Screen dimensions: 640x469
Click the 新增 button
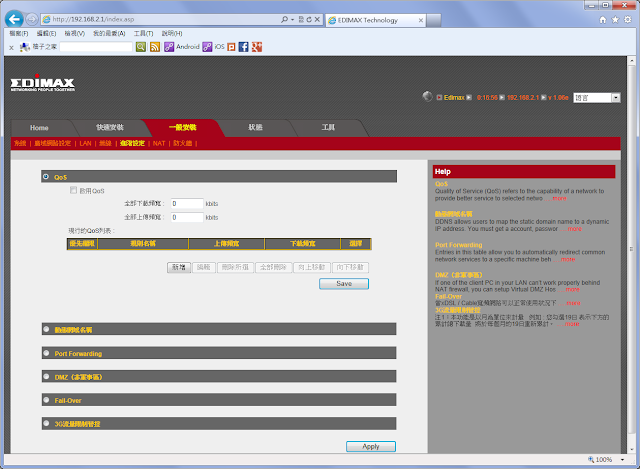coord(179,267)
